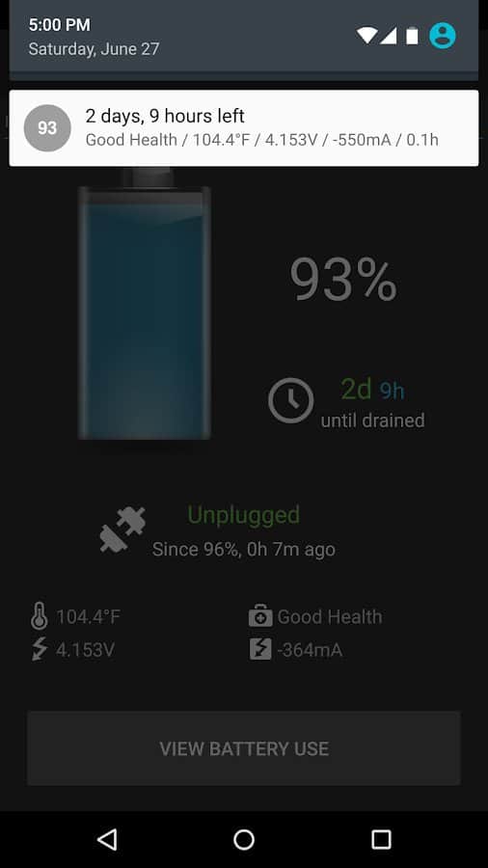Tap the Good Health medkit icon
Image resolution: width=488 pixels, height=868 pixels.
click(x=260, y=616)
